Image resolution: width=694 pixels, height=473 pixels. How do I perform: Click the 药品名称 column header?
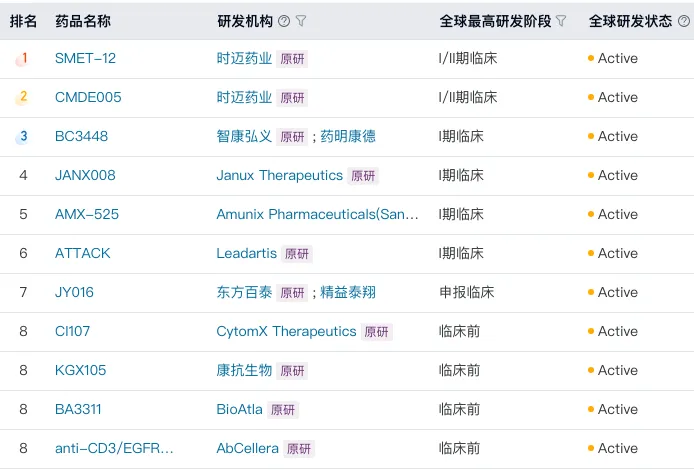pyautogui.click(x=82, y=21)
